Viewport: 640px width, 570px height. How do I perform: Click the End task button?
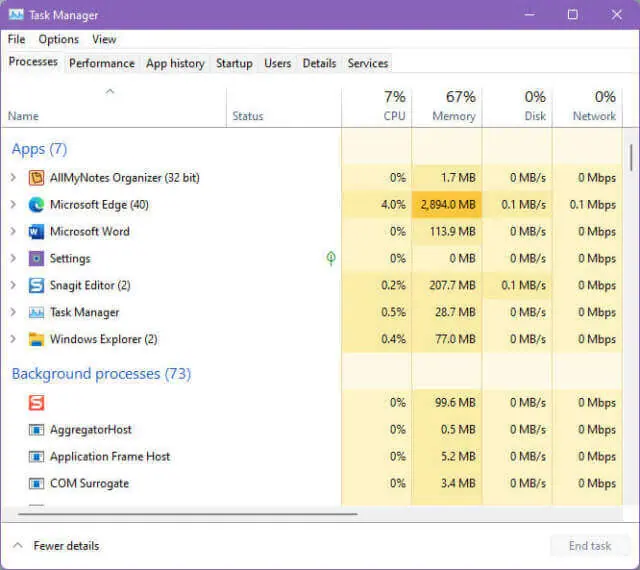[x=590, y=546]
